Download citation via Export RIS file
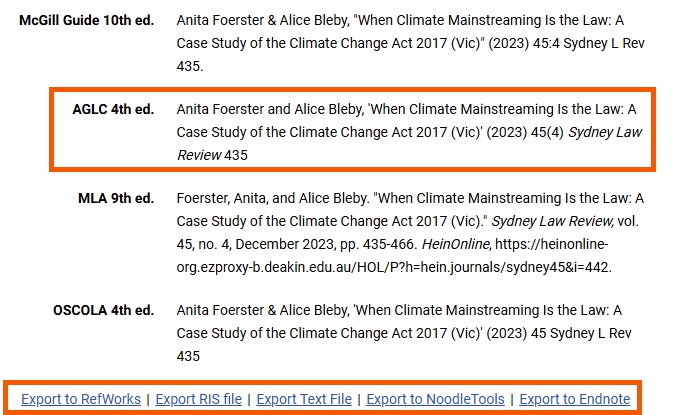The width and height of the screenshot is (679, 415). (x=199, y=399)
